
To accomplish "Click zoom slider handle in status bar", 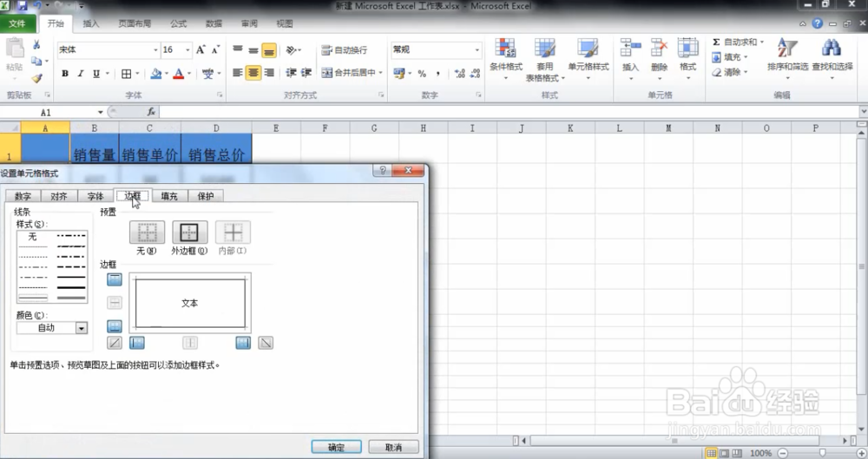I will point(823,453).
